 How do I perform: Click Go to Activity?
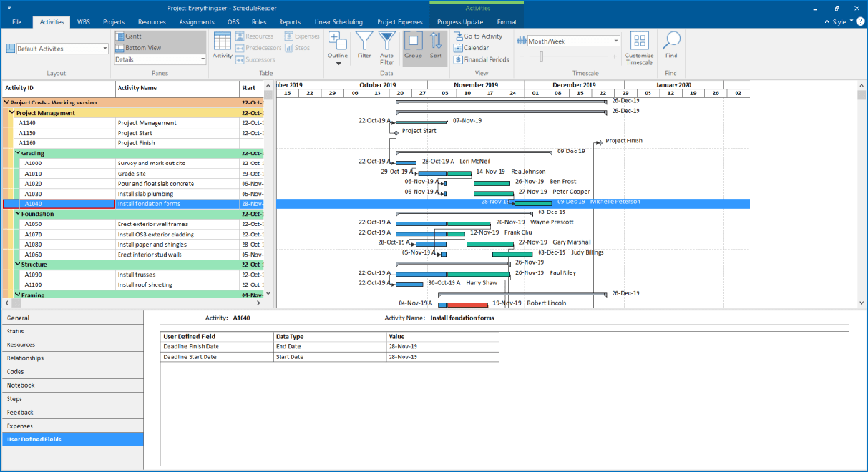tap(478, 36)
